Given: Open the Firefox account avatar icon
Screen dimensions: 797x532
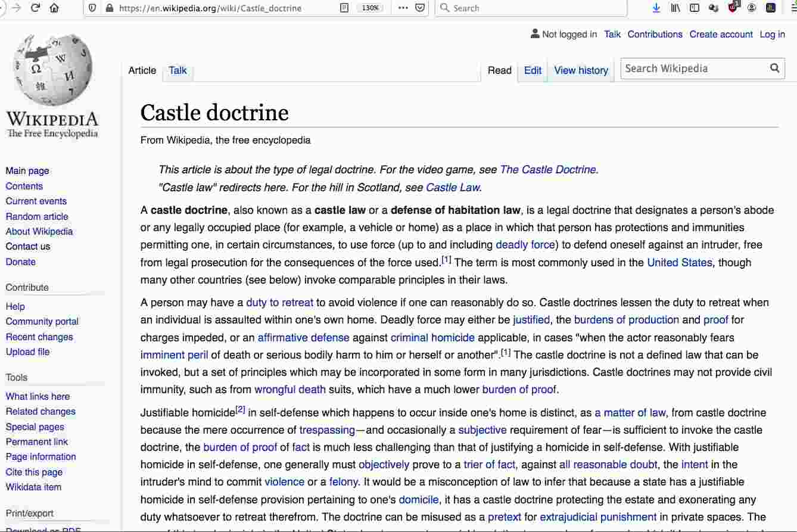Looking at the screenshot, I should [x=752, y=8].
